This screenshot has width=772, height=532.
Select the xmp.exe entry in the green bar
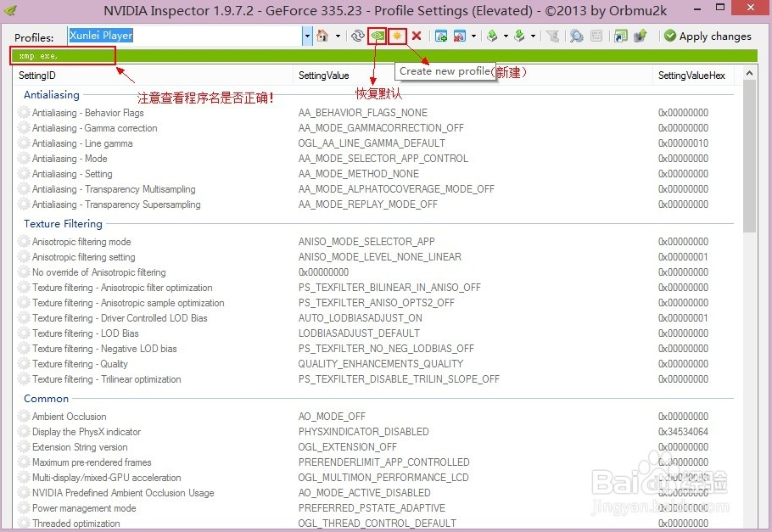click(38, 56)
